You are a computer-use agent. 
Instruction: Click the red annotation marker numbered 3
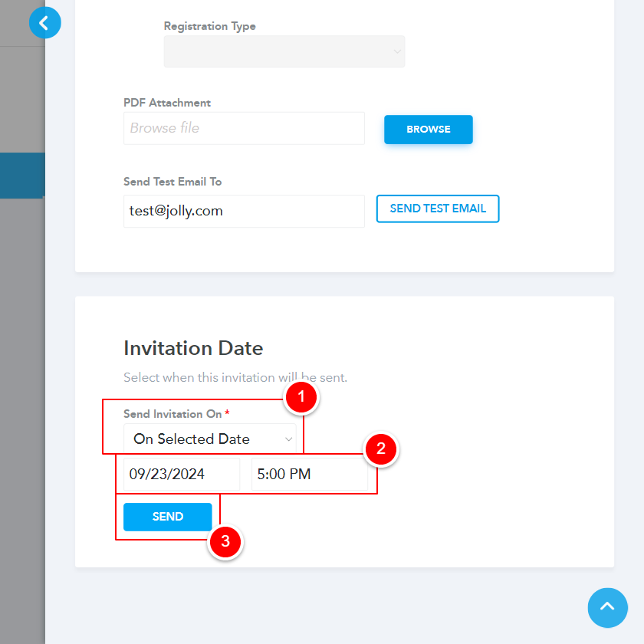[225, 542]
